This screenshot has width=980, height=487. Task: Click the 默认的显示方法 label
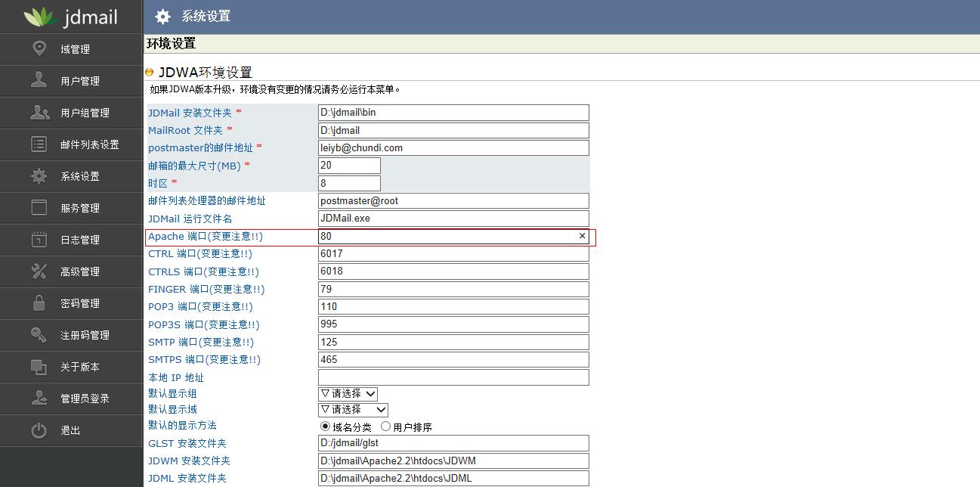coord(182,426)
